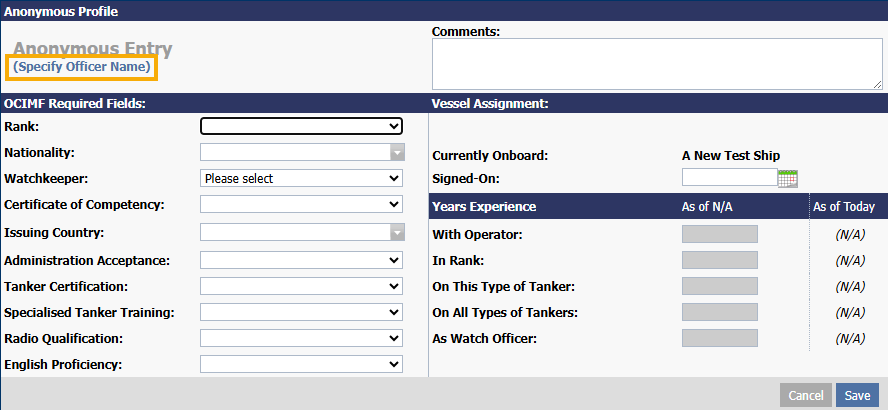This screenshot has width=888, height=410.
Task: Click the Specify Officer Name link
Action: coord(82,67)
